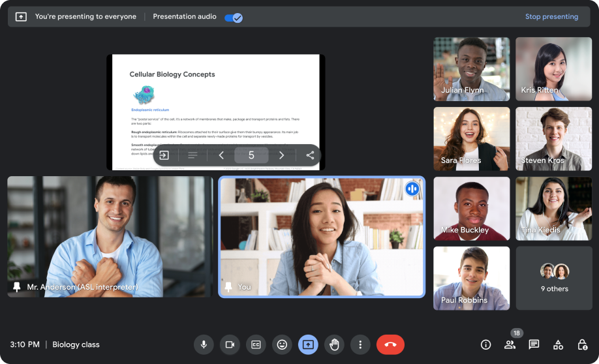Open the activities panel
The width and height of the screenshot is (599, 364).
(x=558, y=345)
